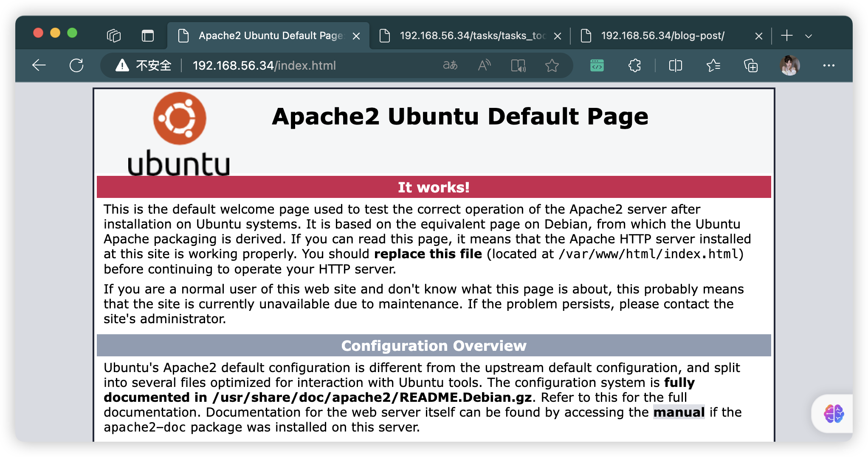This screenshot has height=457, width=868.
Task: Toggle the vertical tabs icon
Action: tap(147, 36)
